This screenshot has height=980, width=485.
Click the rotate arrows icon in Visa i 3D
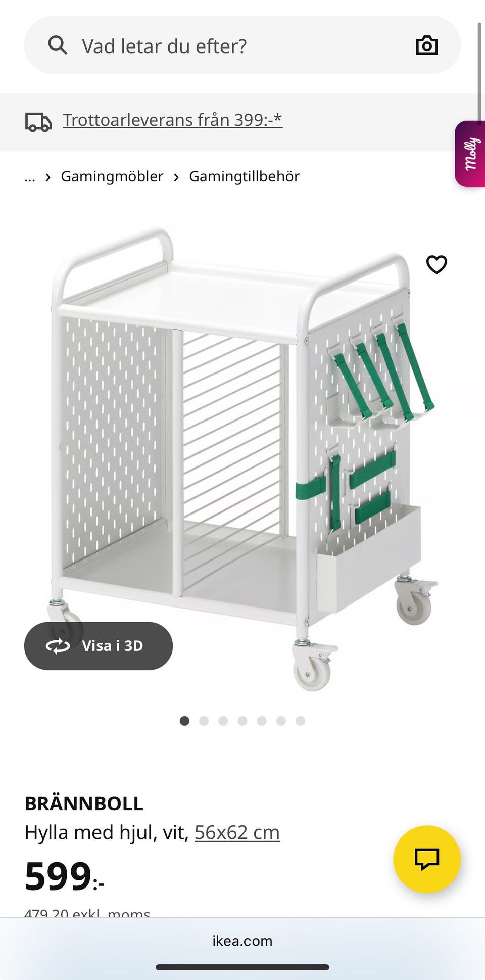[58, 646]
